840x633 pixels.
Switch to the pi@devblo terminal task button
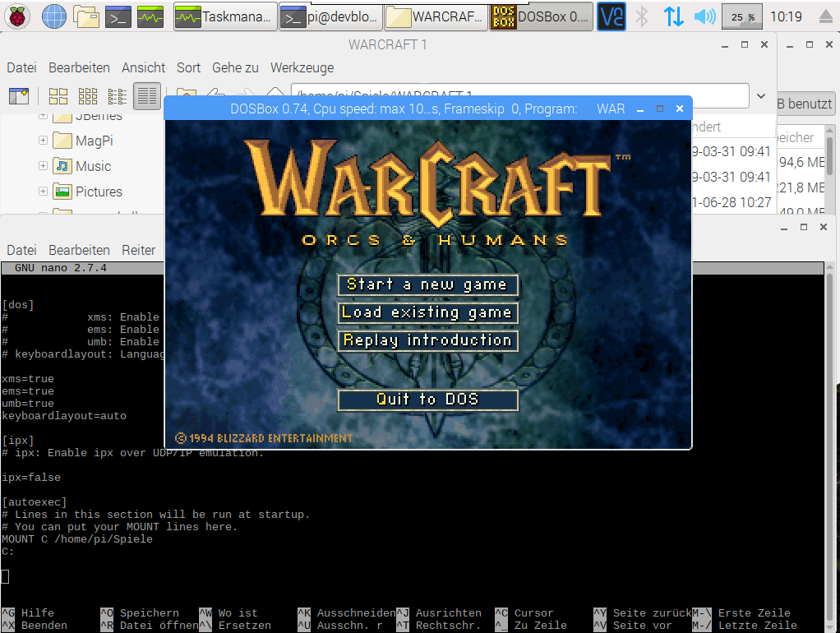coord(330,16)
